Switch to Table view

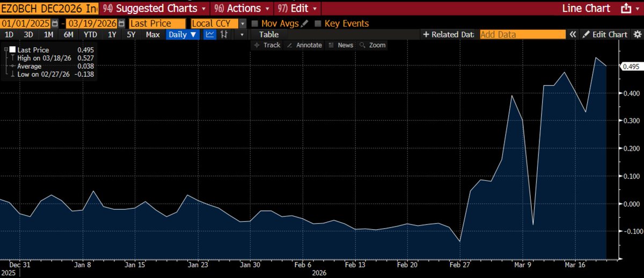click(x=269, y=34)
